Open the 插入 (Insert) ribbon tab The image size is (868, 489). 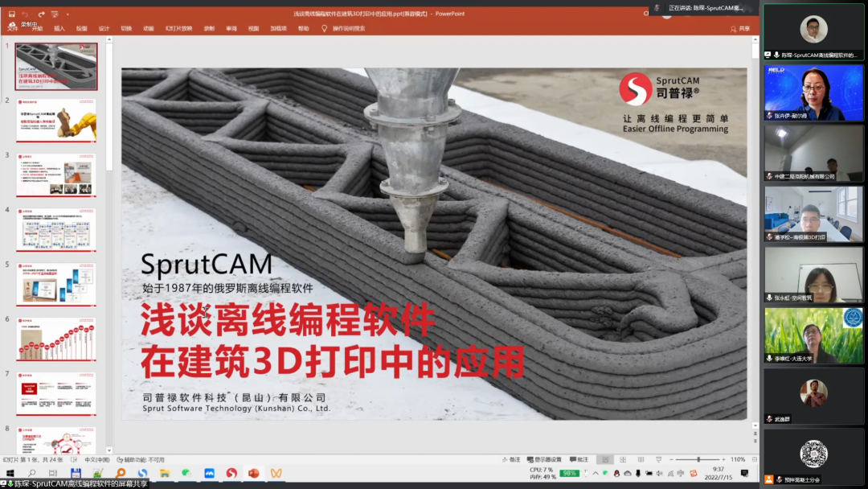tap(59, 28)
